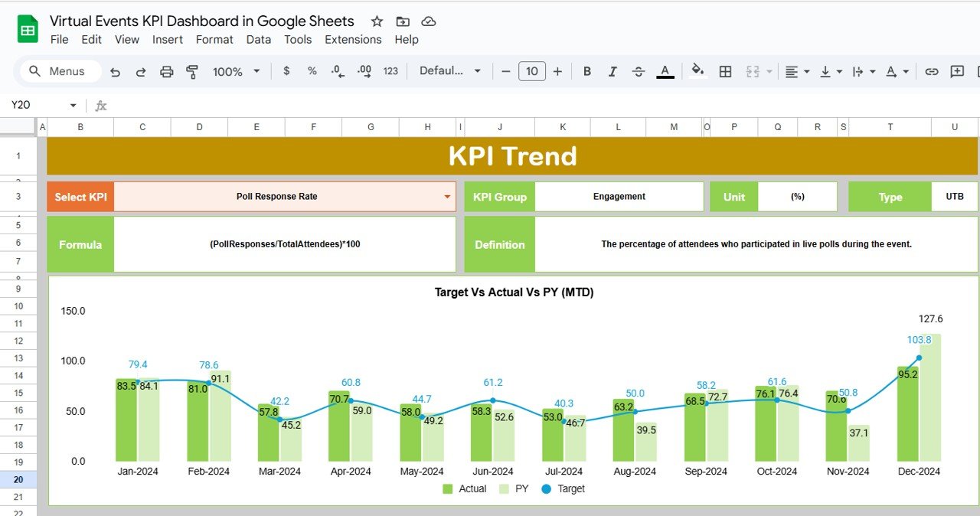Open the number format 123 menu
Screen dimensions: 980x516
390,70
